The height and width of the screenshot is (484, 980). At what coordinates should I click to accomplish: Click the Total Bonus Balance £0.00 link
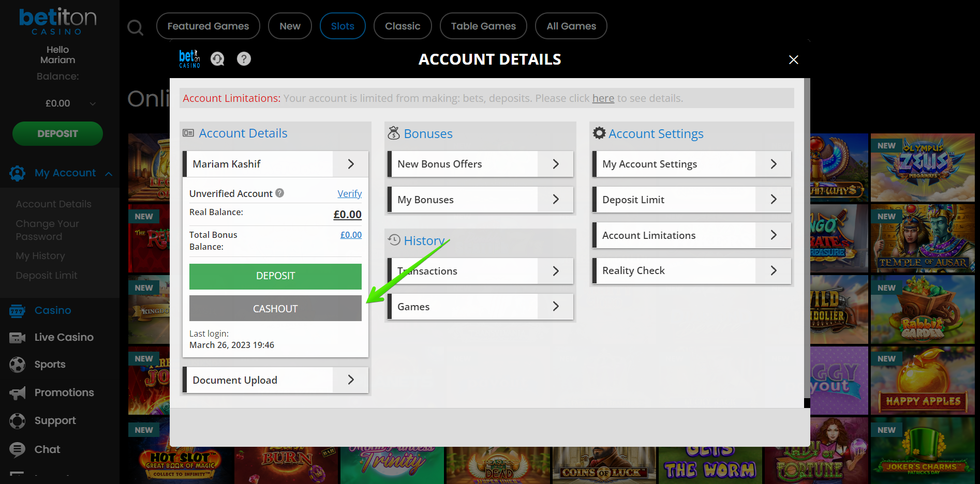(351, 235)
